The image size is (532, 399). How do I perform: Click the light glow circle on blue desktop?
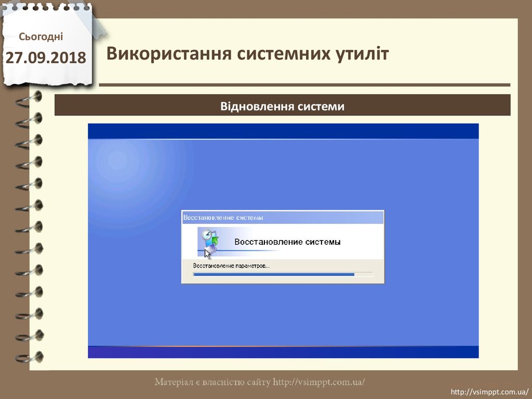pyautogui.click(x=117, y=162)
